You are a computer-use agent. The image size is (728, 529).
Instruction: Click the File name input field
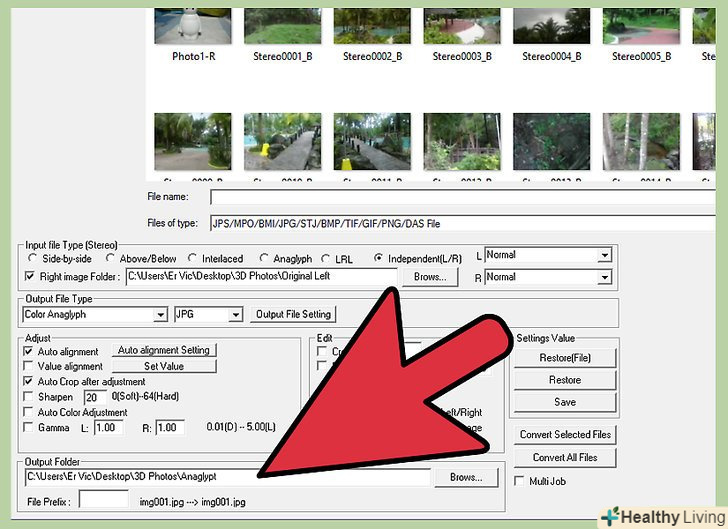[x=462, y=197]
